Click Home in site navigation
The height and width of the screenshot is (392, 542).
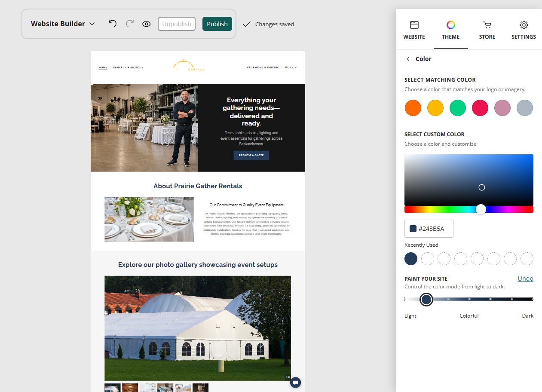point(103,67)
